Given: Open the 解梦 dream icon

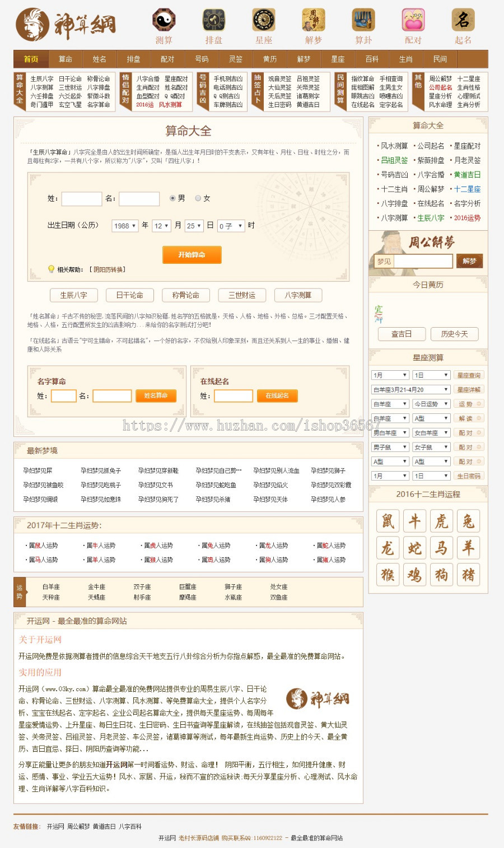Looking at the screenshot, I should (313, 20).
